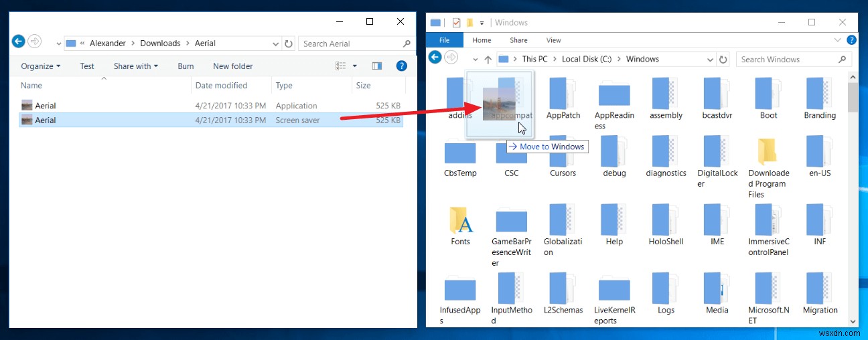
Task: Click the forward arrow in the Windows window
Action: 451,58
